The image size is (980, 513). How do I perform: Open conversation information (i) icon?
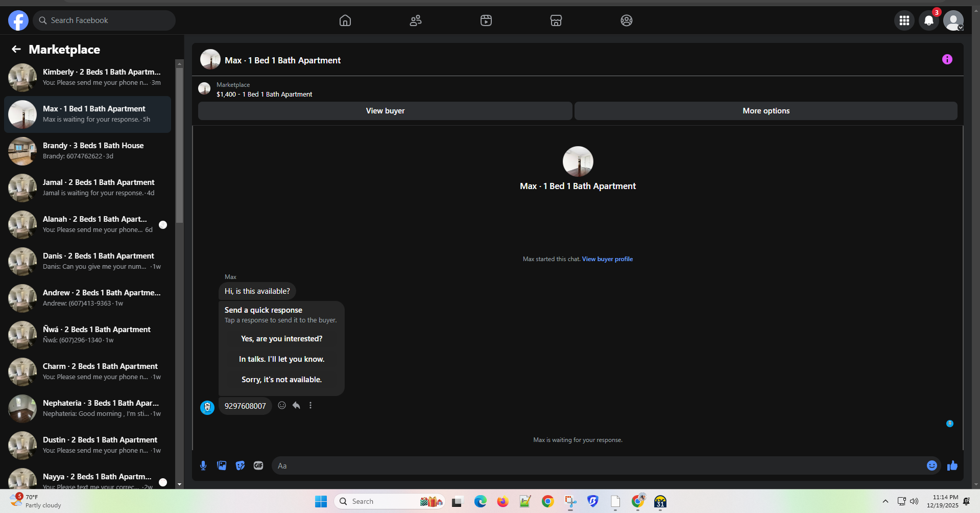[947, 59]
